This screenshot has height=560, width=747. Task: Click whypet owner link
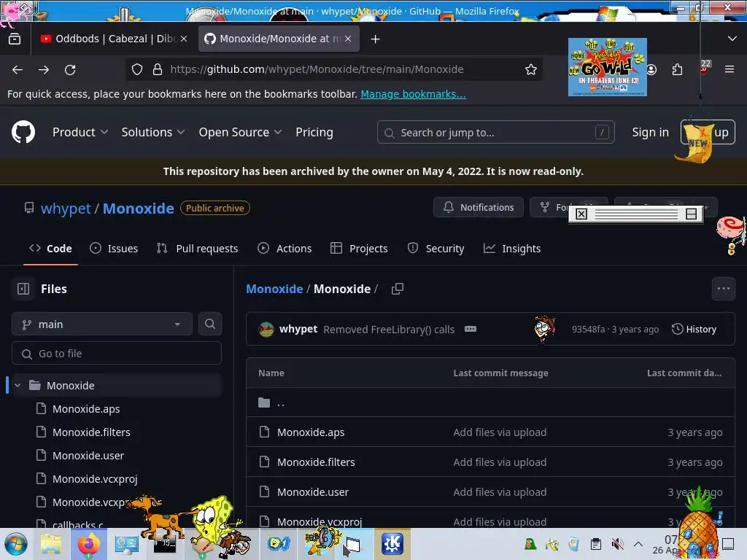66,208
